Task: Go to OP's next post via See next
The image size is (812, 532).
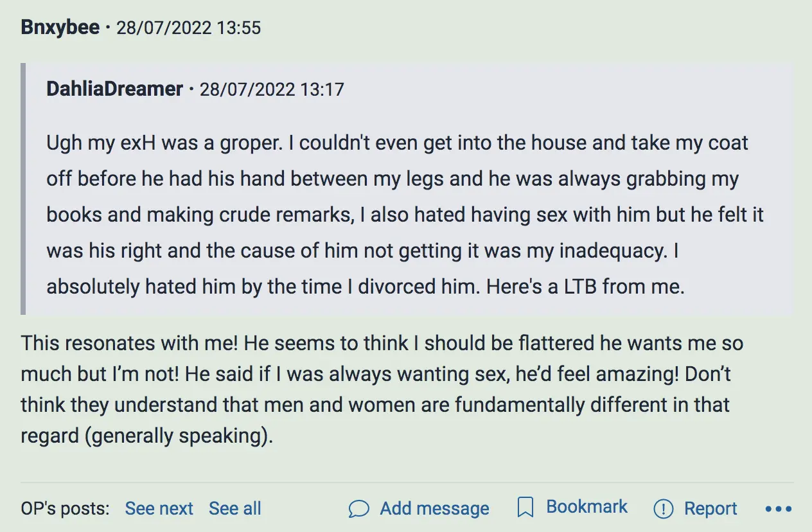Action: pos(159,509)
